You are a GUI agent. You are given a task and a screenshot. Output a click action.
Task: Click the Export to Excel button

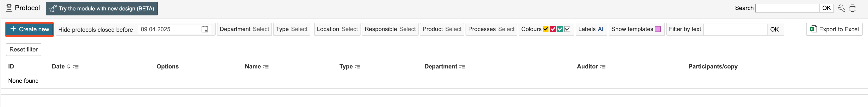point(834,29)
